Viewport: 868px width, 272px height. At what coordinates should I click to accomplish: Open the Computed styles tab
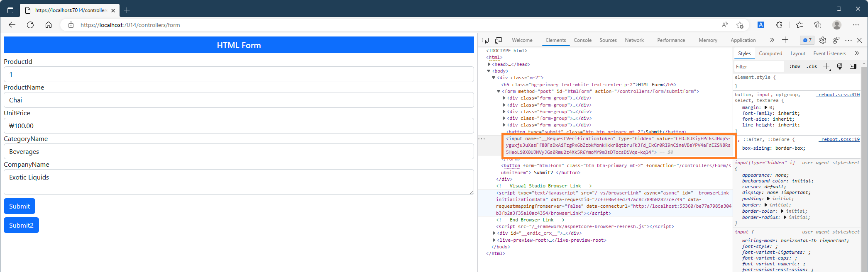click(770, 53)
